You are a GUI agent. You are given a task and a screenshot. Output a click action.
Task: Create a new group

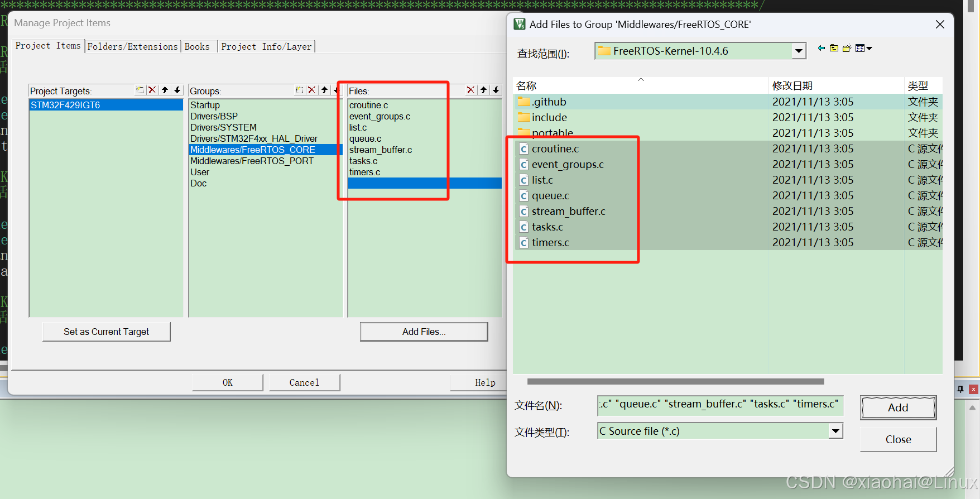point(300,90)
